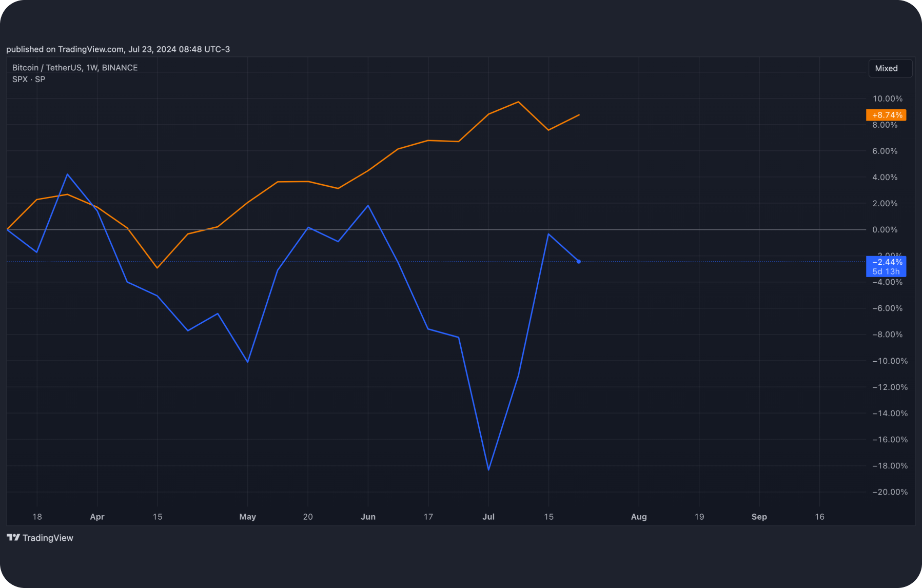The image size is (922, 588).
Task: Click the Apr label on the time axis
Action: 97,517
